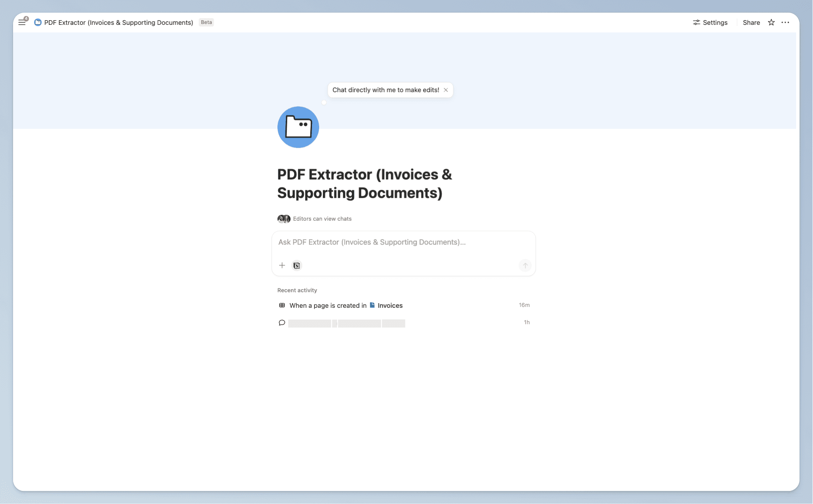Image resolution: width=813 pixels, height=504 pixels.
Task: Open the sidebar using the hamburger icon
Action: [22, 22]
